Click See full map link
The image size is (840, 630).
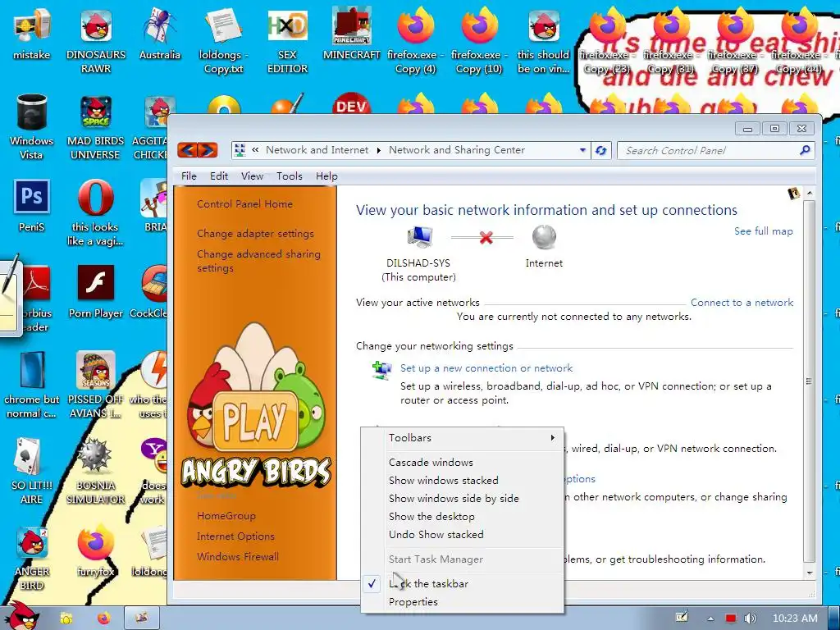pos(764,231)
